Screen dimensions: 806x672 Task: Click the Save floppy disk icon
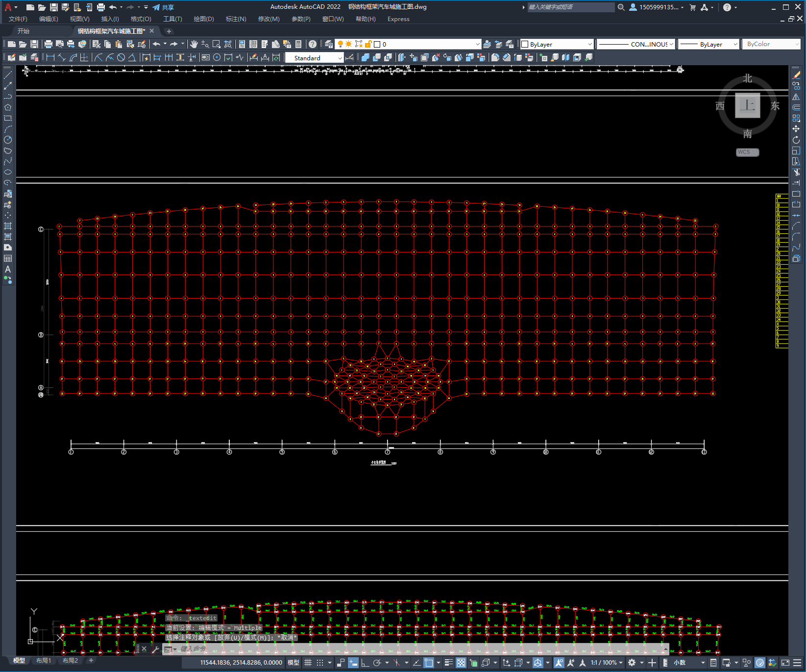pos(34,44)
